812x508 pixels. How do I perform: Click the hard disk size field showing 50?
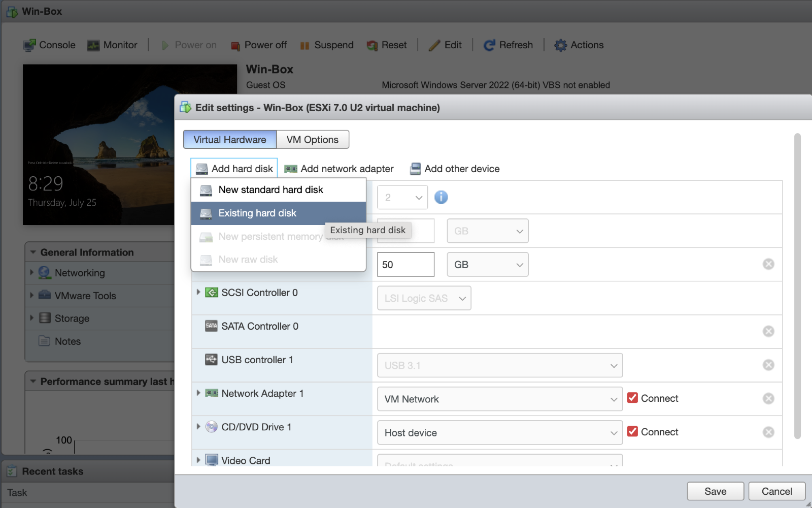tap(406, 264)
